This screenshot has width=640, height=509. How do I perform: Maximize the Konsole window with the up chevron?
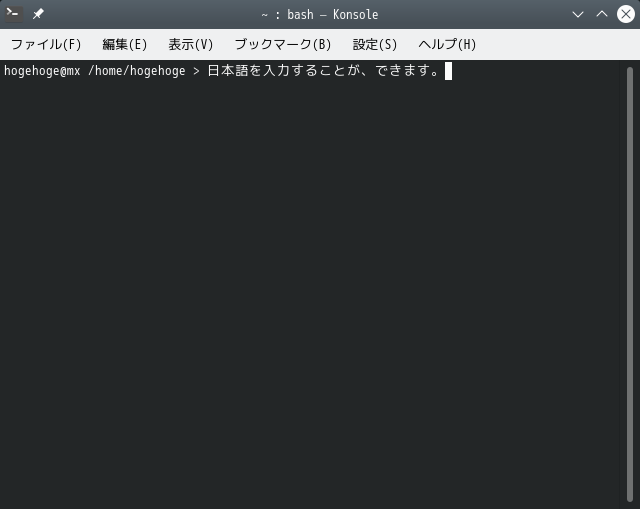[602, 14]
